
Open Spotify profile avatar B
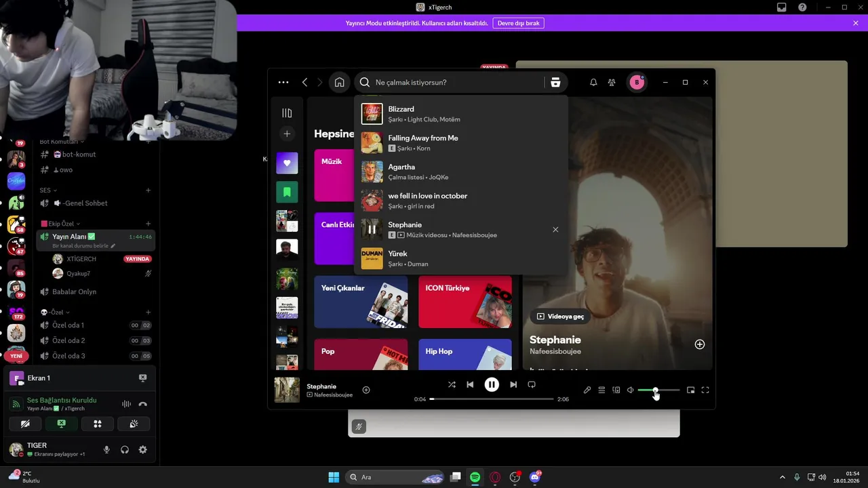636,82
